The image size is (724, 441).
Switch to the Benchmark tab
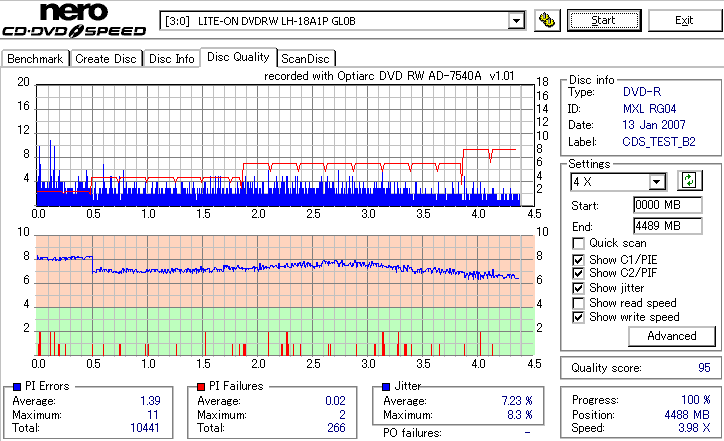(35, 59)
